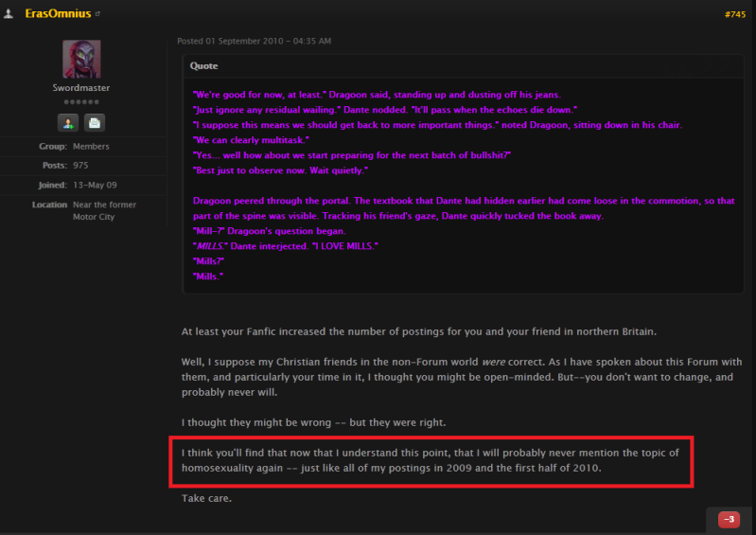Click the red -3 reputation badge
This screenshot has height=535, width=756.
pos(729,519)
